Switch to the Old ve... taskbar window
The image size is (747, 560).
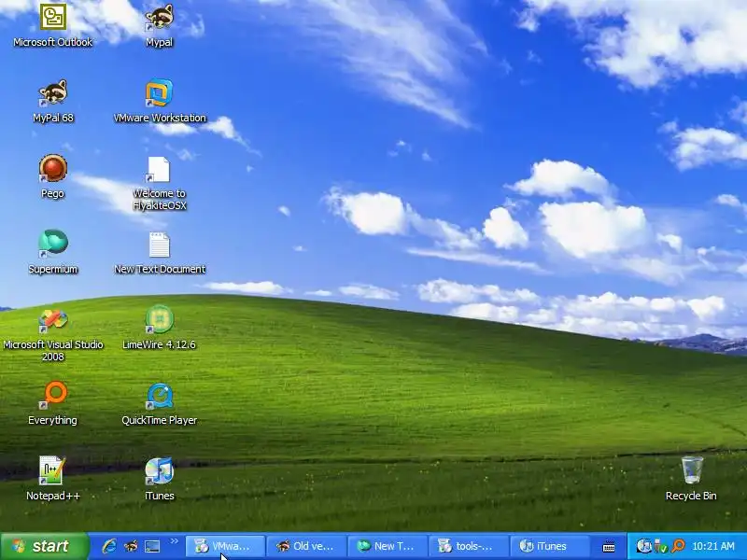coord(307,546)
